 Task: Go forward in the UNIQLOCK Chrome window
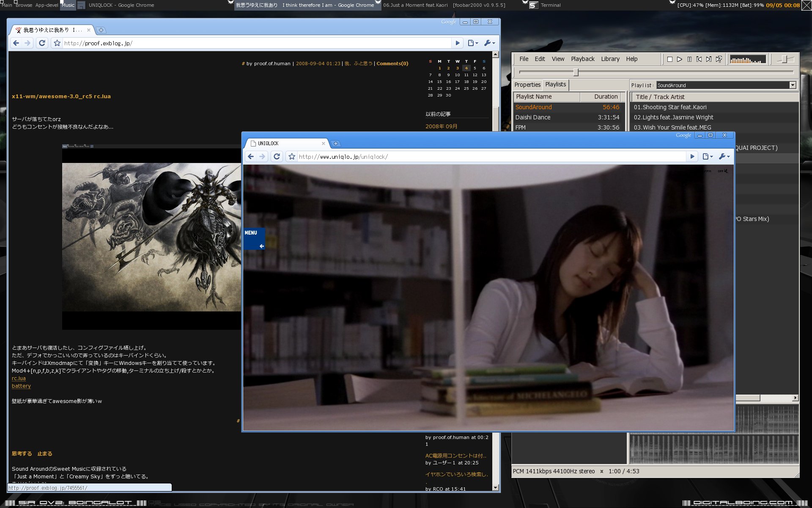pos(262,157)
